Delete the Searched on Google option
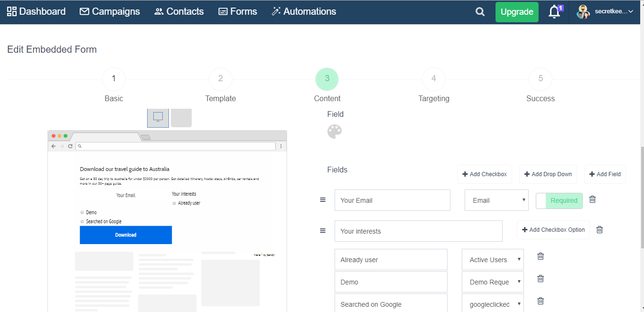The width and height of the screenshot is (644, 312). pyautogui.click(x=540, y=301)
